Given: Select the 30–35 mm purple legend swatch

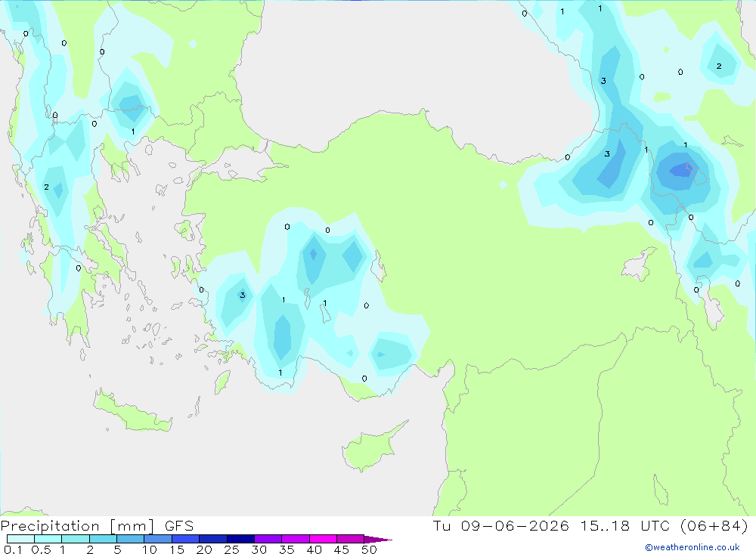Looking at the screenshot, I should click(x=268, y=539).
